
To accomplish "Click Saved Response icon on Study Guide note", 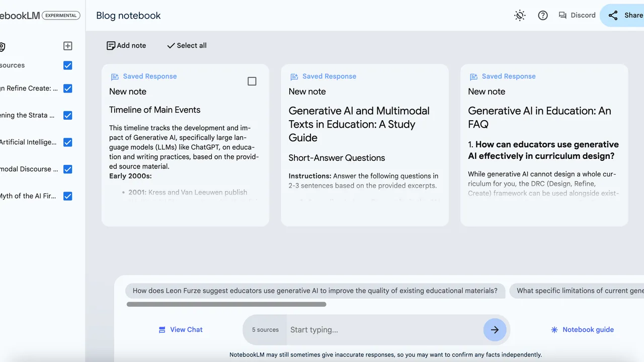I will (x=294, y=76).
